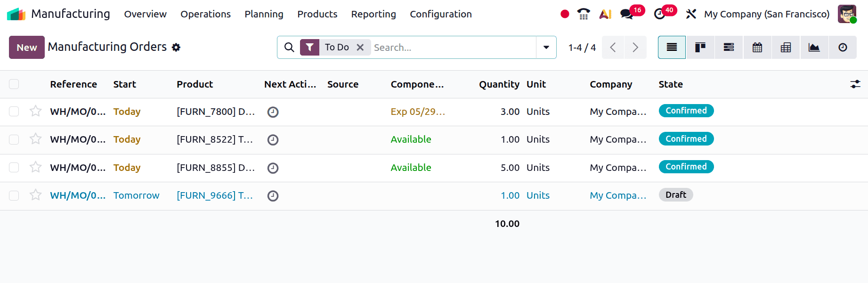Tick the FURN_9666 row checkbox
Screen dimensions: 868x283
(x=14, y=195)
